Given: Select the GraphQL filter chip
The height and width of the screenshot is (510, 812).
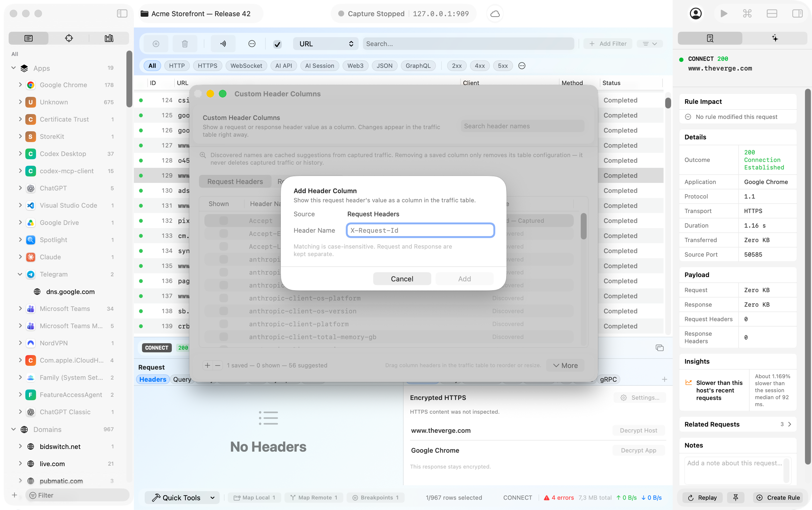Looking at the screenshot, I should pyautogui.click(x=418, y=66).
